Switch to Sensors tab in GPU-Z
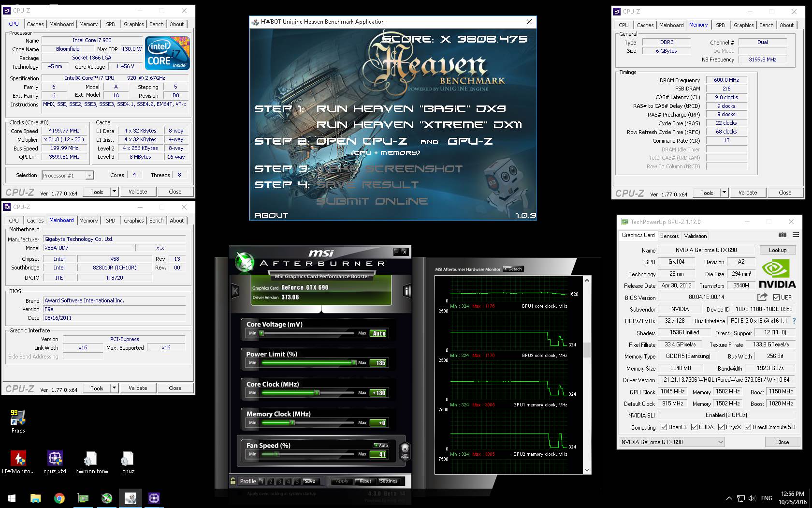812x508 pixels. tap(669, 236)
